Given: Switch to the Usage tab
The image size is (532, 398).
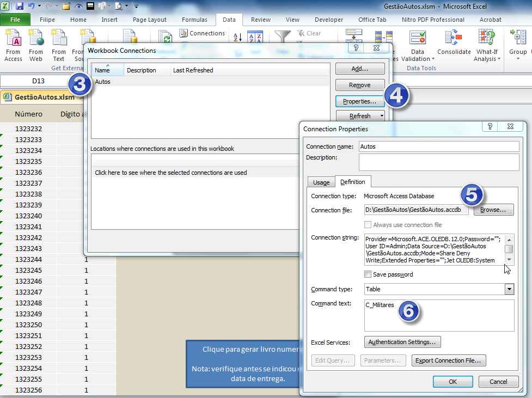Looking at the screenshot, I should pyautogui.click(x=321, y=182).
